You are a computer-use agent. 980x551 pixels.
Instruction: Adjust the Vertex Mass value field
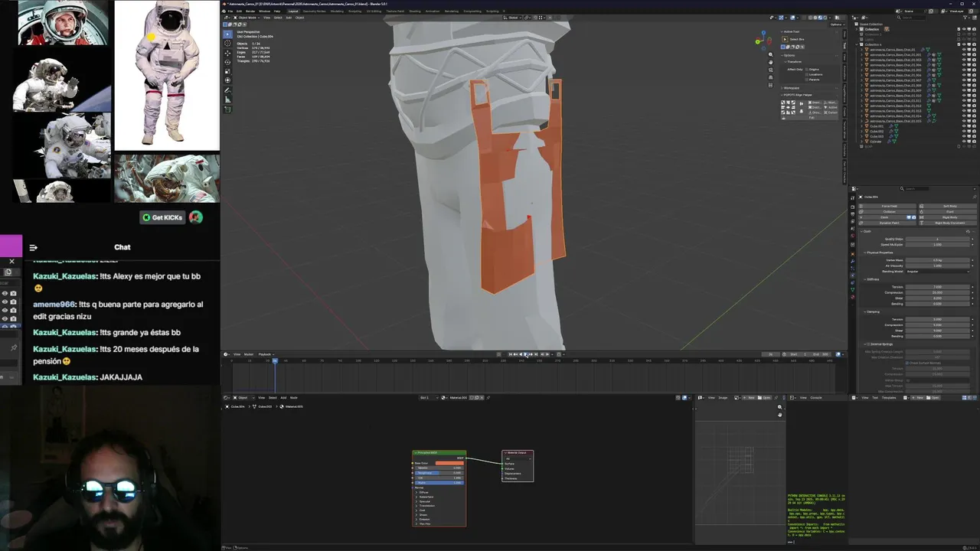pyautogui.click(x=938, y=260)
